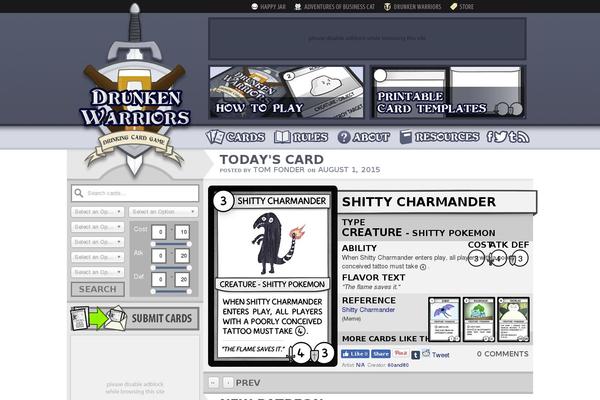Image resolution: width=600 pixels, height=400 pixels.
Task: Open the Printable Card Templates banner
Action: tap(448, 92)
